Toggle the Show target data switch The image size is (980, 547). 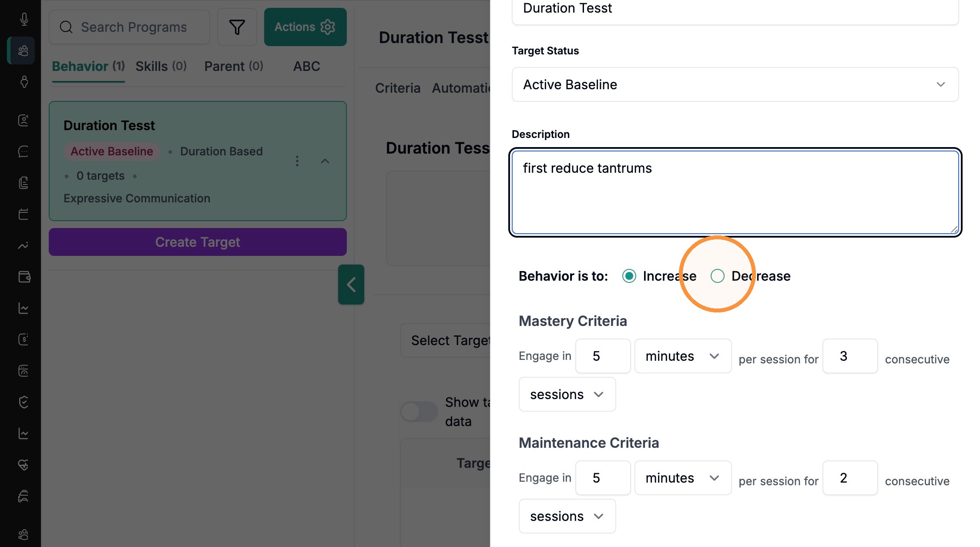[x=419, y=411]
